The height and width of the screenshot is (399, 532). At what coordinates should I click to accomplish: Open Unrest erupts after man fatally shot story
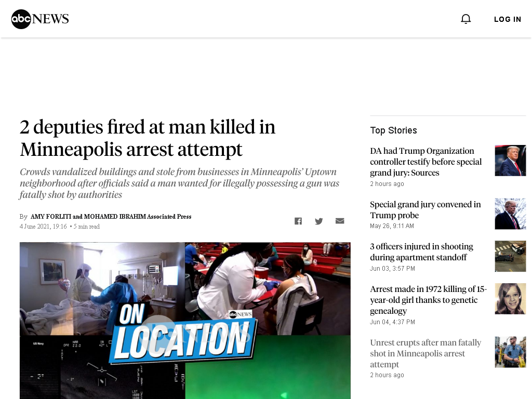425,353
